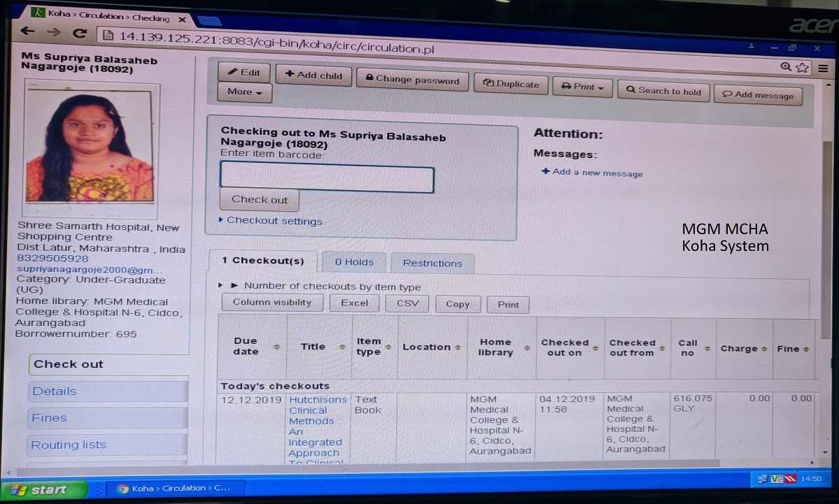Close the Koha Circulation browser tab

point(182,18)
